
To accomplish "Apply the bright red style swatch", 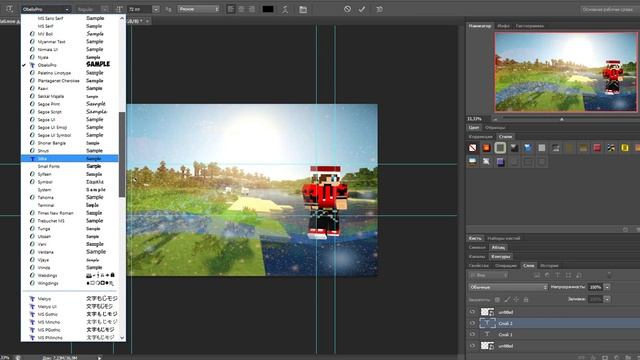I will coord(597,148).
